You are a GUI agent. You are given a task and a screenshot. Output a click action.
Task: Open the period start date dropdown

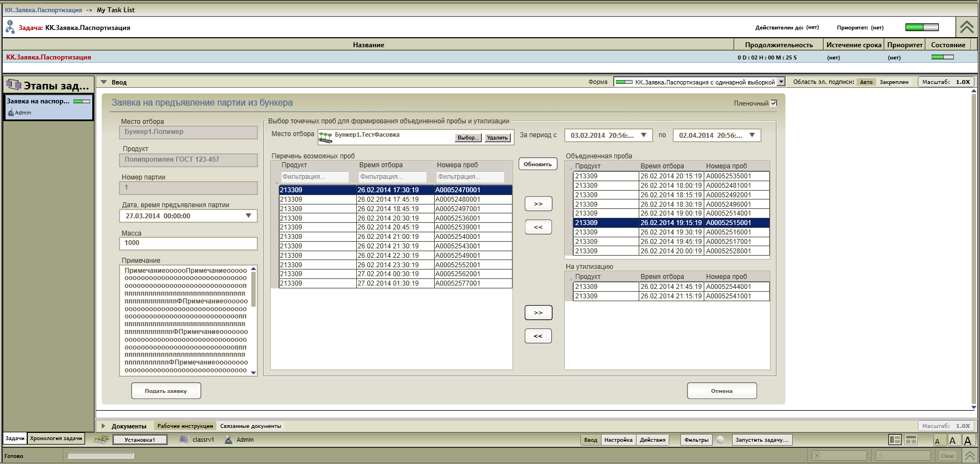click(644, 135)
